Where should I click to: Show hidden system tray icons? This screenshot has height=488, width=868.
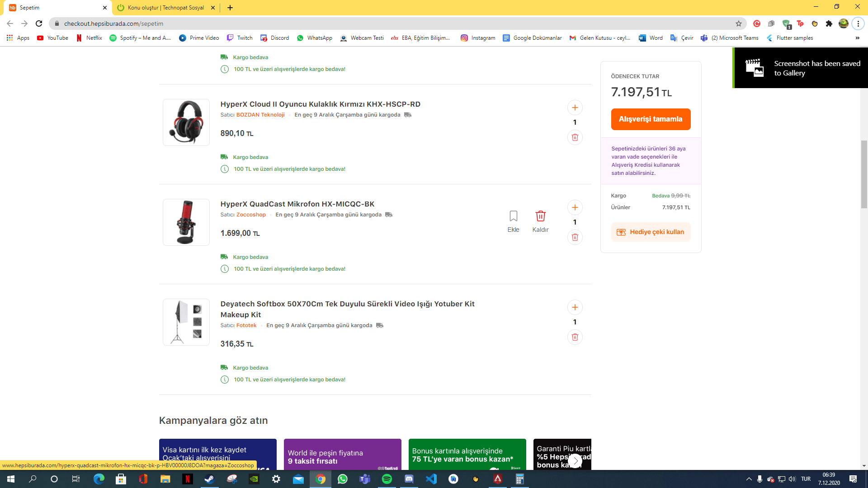[x=749, y=479]
